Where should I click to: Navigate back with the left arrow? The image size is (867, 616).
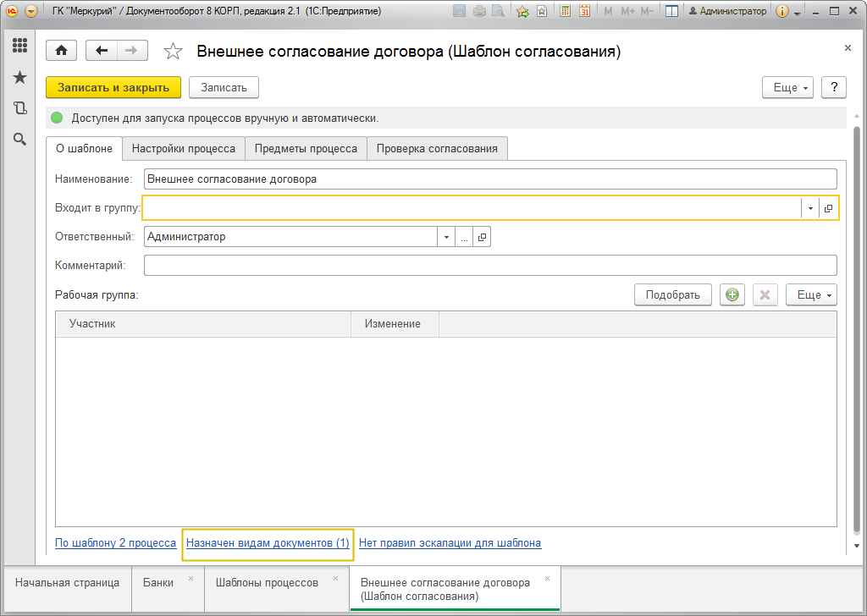pos(102,51)
